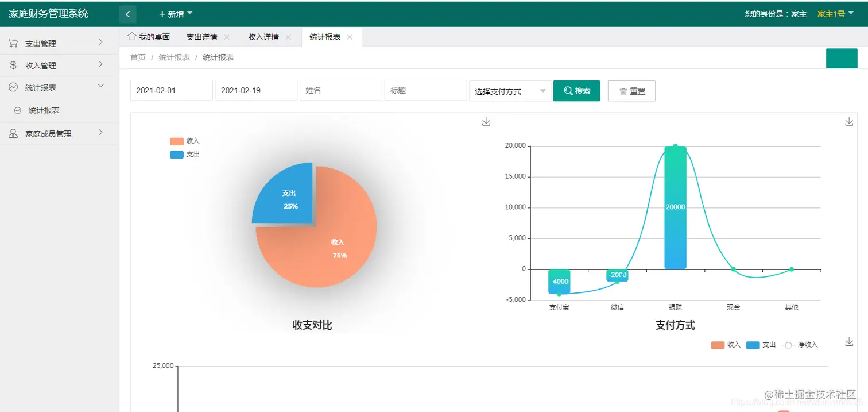The image size is (868, 412).
Task: Click the 搜索 search button
Action: click(577, 91)
